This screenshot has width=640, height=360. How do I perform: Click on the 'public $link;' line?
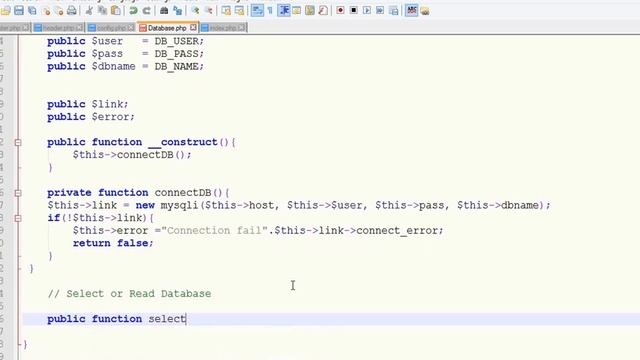[88, 104]
